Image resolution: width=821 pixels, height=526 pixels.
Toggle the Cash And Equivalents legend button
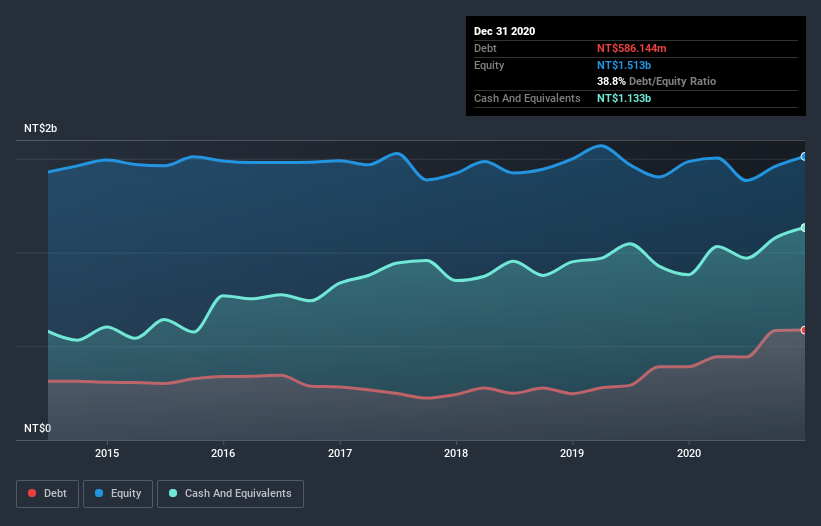[x=230, y=494]
